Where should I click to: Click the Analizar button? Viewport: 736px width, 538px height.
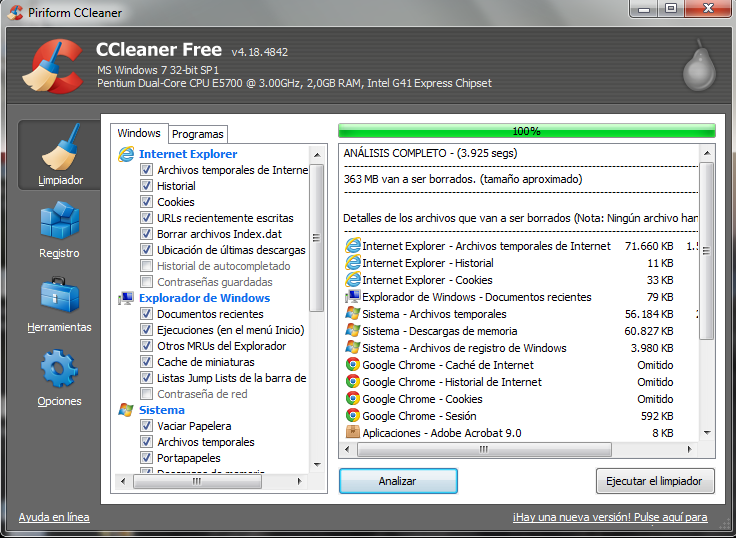(x=397, y=481)
